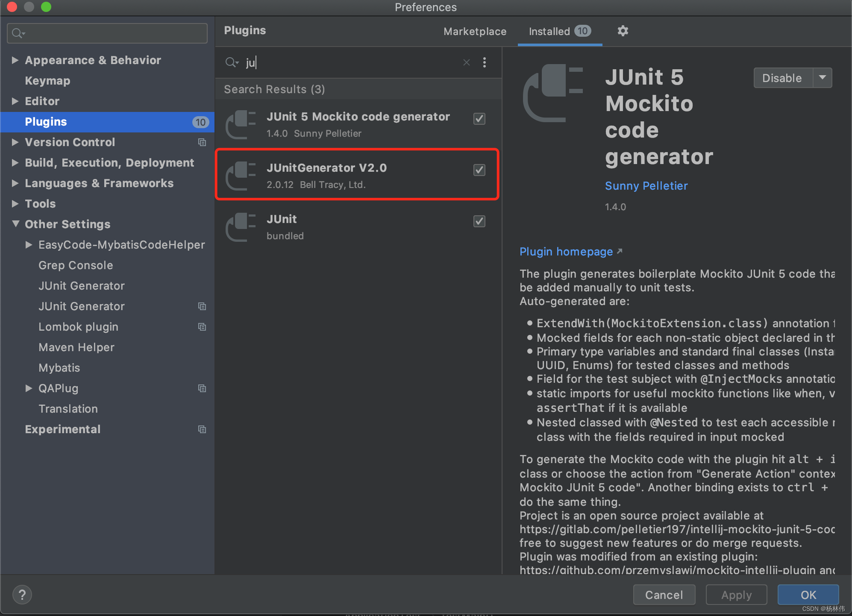The height and width of the screenshot is (616, 852).
Task: Open the plugin search vertical dots menu
Action: coord(484,63)
